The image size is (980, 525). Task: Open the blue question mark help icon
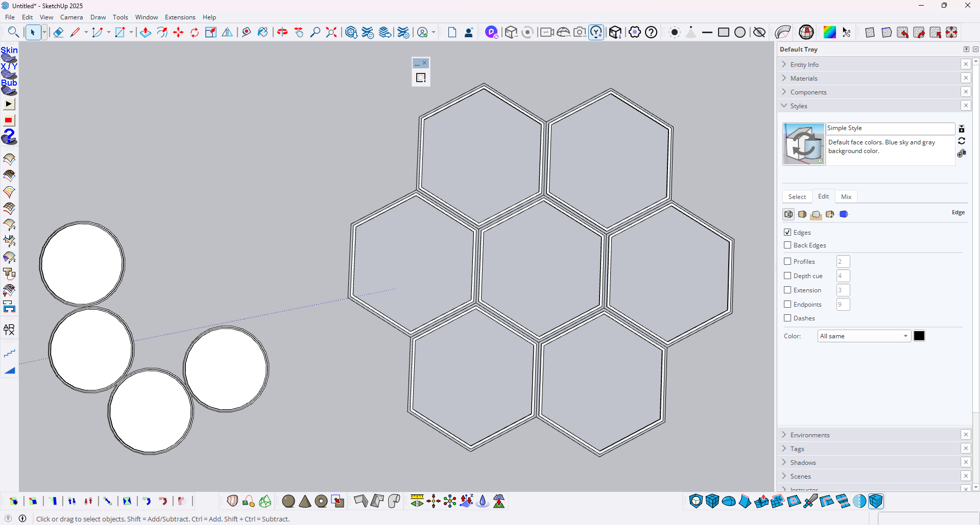click(x=9, y=137)
